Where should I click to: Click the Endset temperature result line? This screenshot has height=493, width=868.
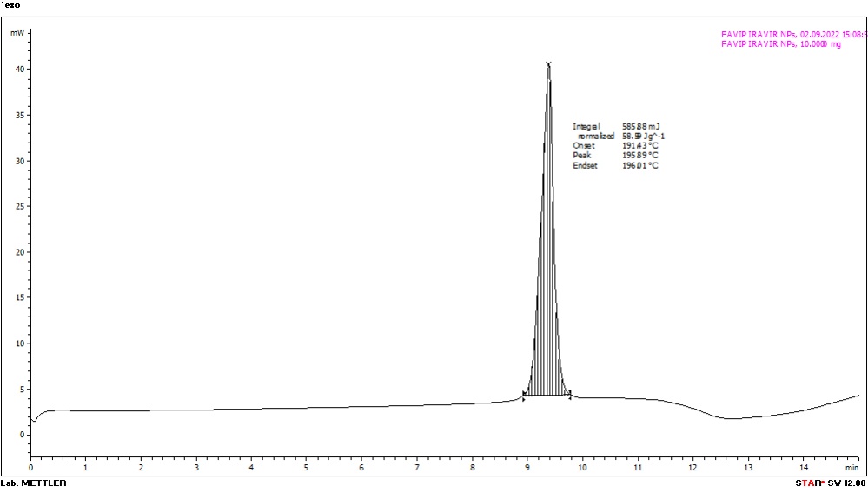point(614,165)
